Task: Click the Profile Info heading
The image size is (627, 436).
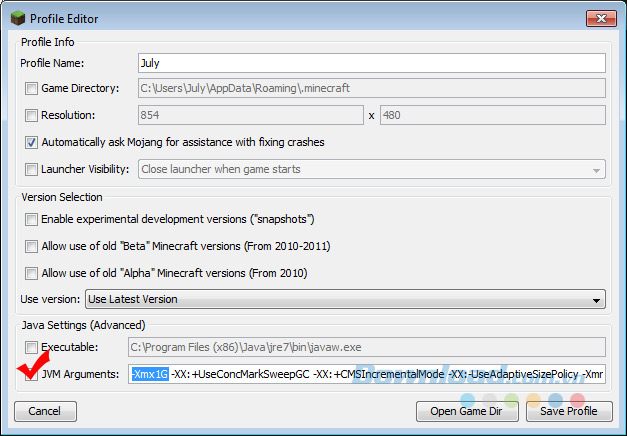Action: 48,42
